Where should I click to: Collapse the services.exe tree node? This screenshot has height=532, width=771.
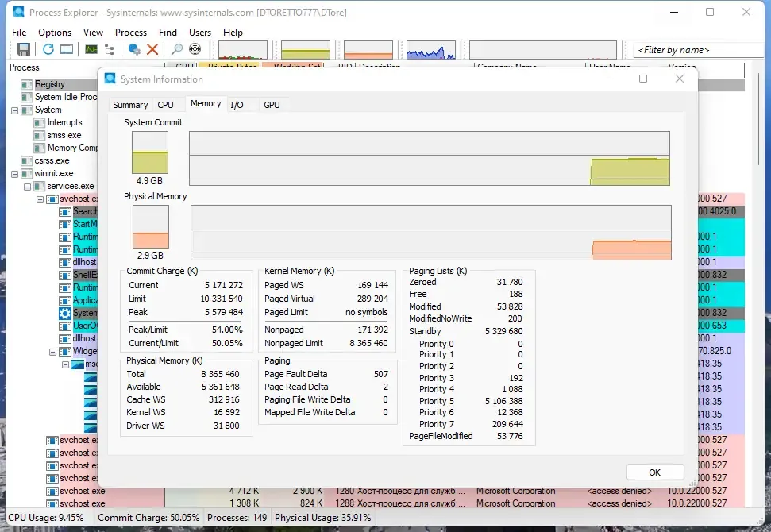click(28, 187)
